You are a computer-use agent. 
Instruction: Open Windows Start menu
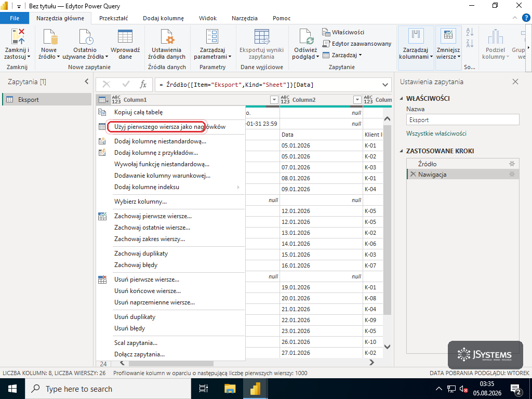[12, 389]
